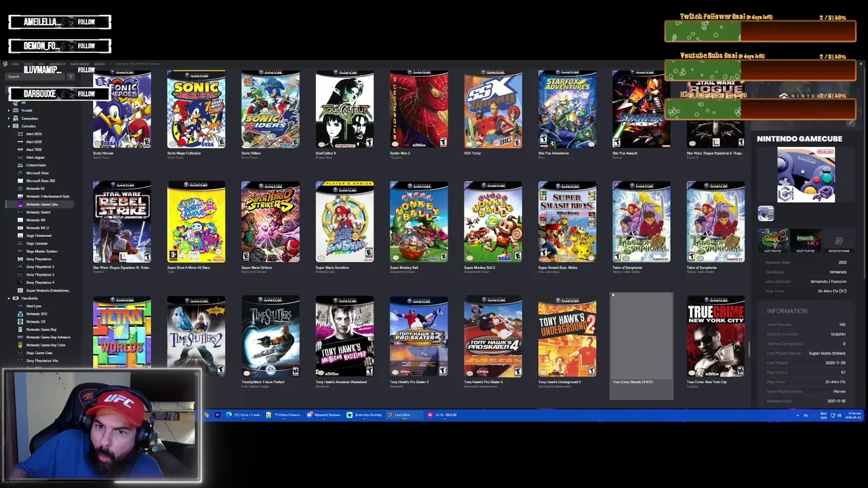Select Sega Game Gear platform
This screenshot has width=868, height=488.
(x=39, y=352)
